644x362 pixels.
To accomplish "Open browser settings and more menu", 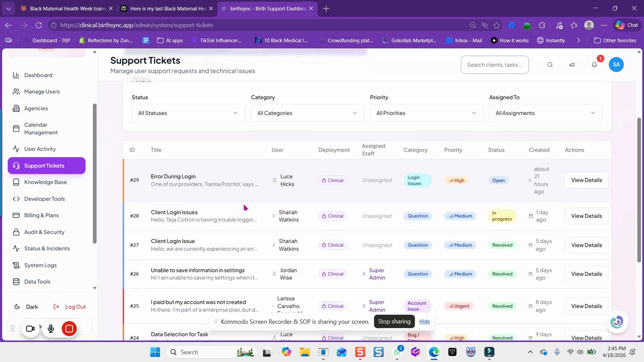I will pos(604,25).
